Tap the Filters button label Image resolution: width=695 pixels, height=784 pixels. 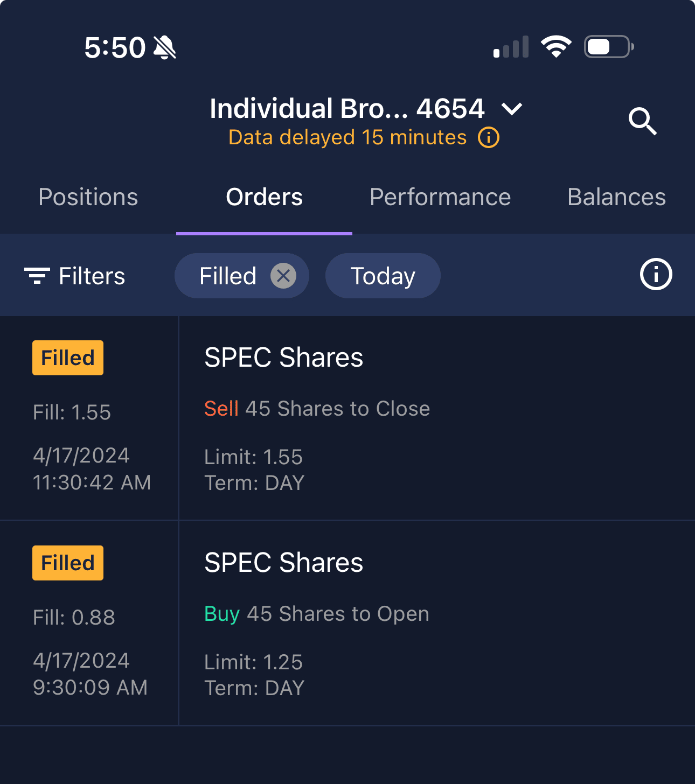point(92,276)
